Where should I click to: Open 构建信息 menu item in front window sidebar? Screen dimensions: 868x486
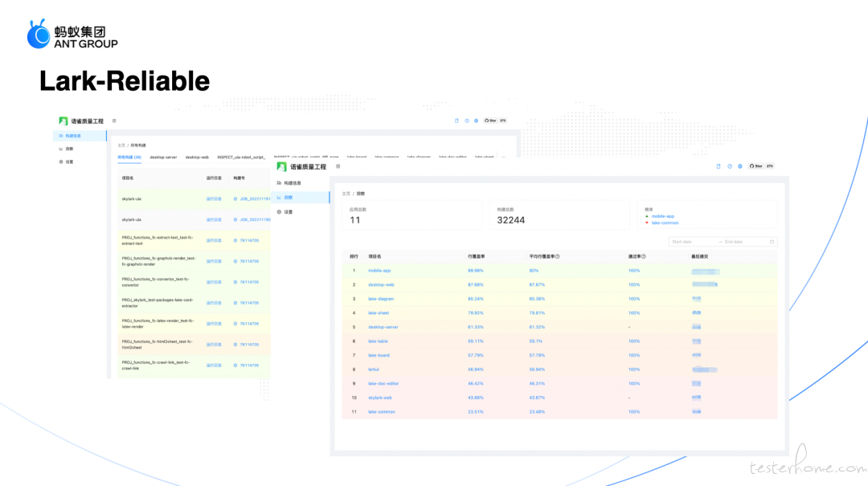[301, 183]
